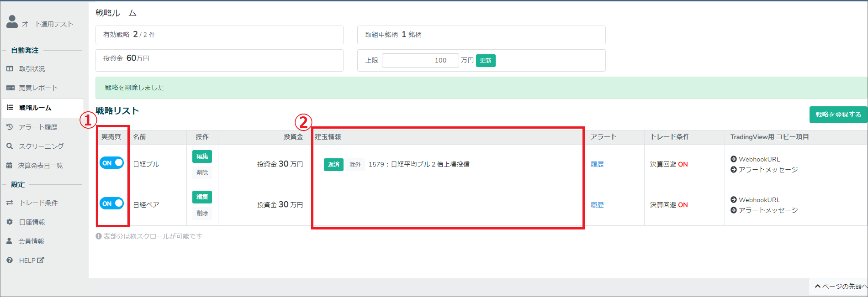Screen dimensions: 868x297
Task: Click the 上限 amount input field
Action: coord(420,60)
